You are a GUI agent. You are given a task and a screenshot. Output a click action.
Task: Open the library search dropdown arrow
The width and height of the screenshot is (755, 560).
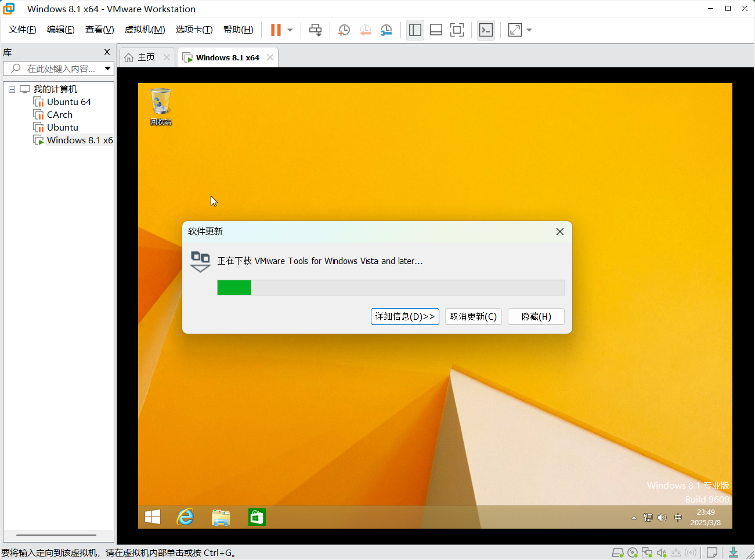(x=107, y=68)
